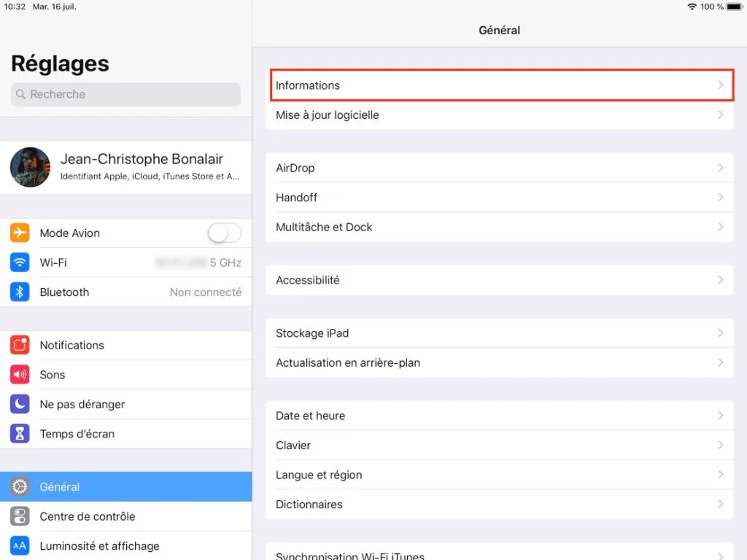Open Wi-Fi settings via its icon
Viewport: 747px width, 560px height.
[x=19, y=262]
